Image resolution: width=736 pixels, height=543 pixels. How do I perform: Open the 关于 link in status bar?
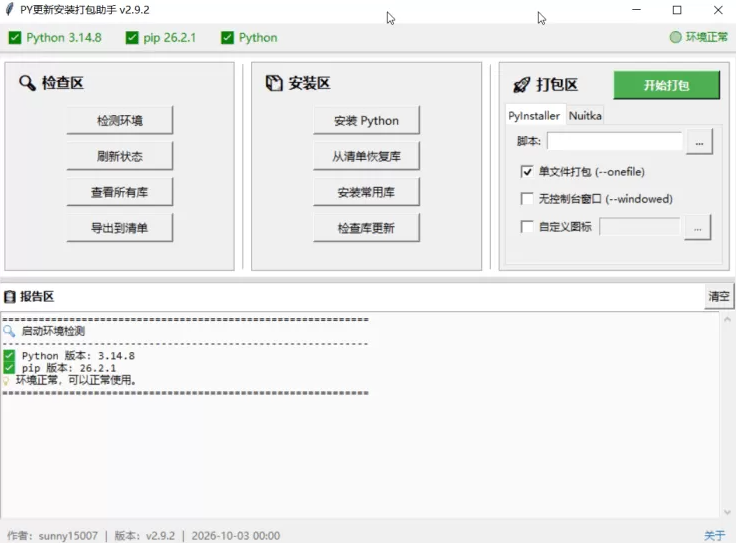coord(714,535)
